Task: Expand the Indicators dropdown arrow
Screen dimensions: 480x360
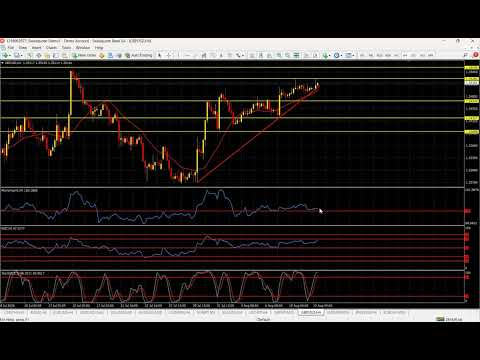Action: click(330, 55)
